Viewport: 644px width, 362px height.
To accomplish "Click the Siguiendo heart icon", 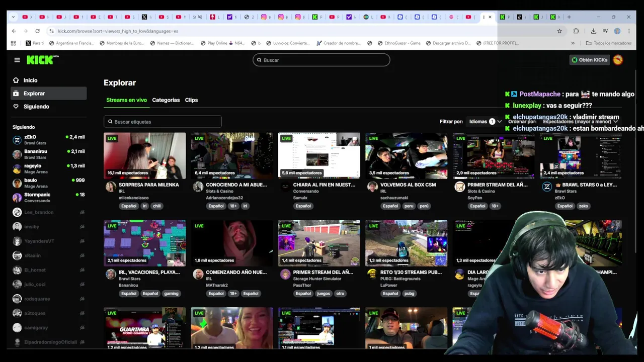I will (x=16, y=107).
